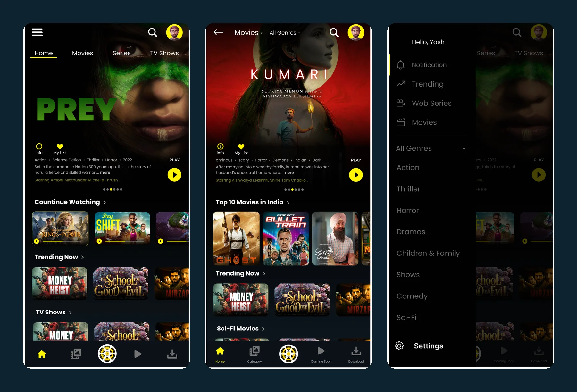Tap gallery icon in Home screen bottom bar

tap(76, 354)
